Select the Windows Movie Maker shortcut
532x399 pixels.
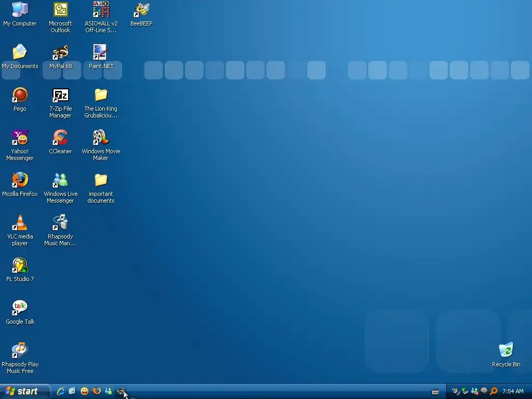101,145
